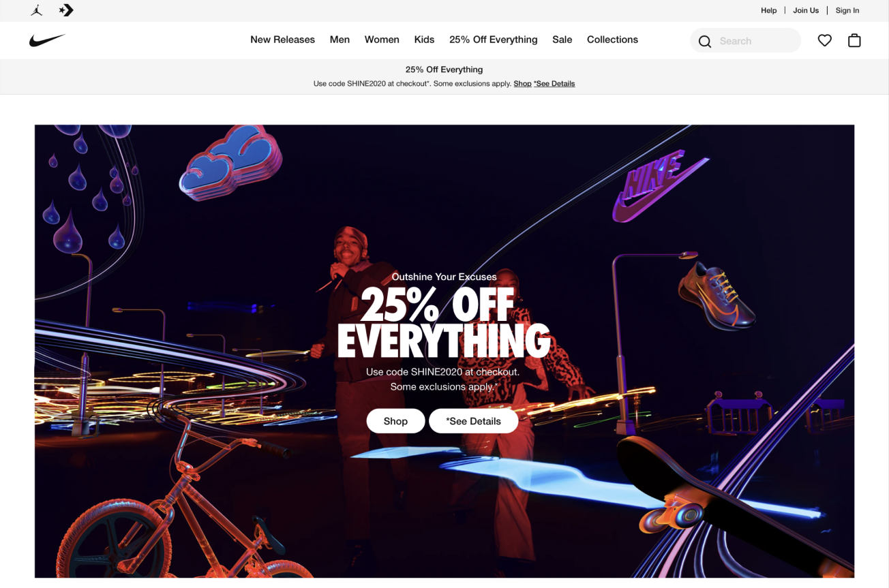Open the New Releases menu
Viewport: 889px width, 588px height.
tap(282, 40)
